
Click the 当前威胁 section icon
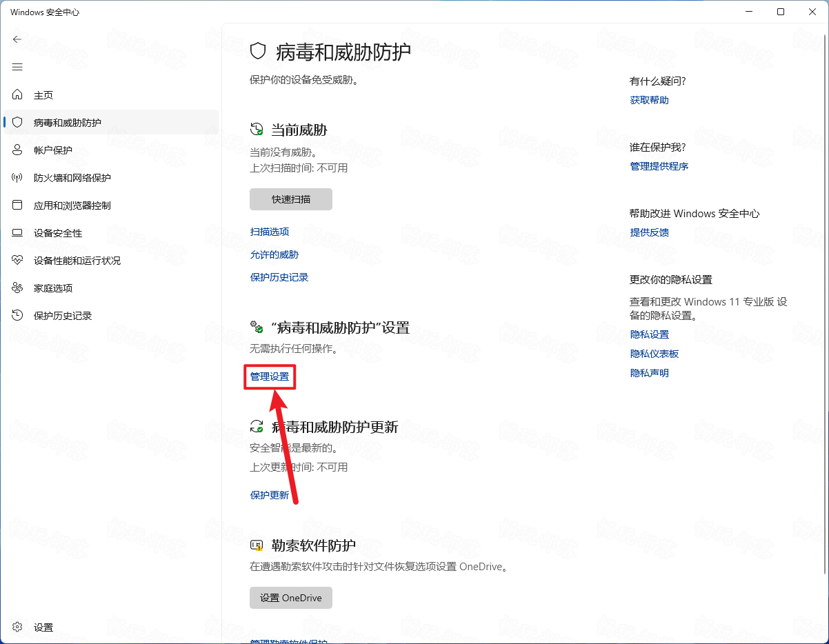click(x=257, y=130)
